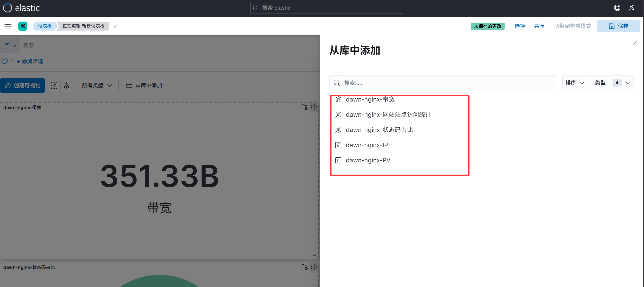
Task: Open gear options on dawn-nginx-状态码占比 panel
Action: [314, 267]
